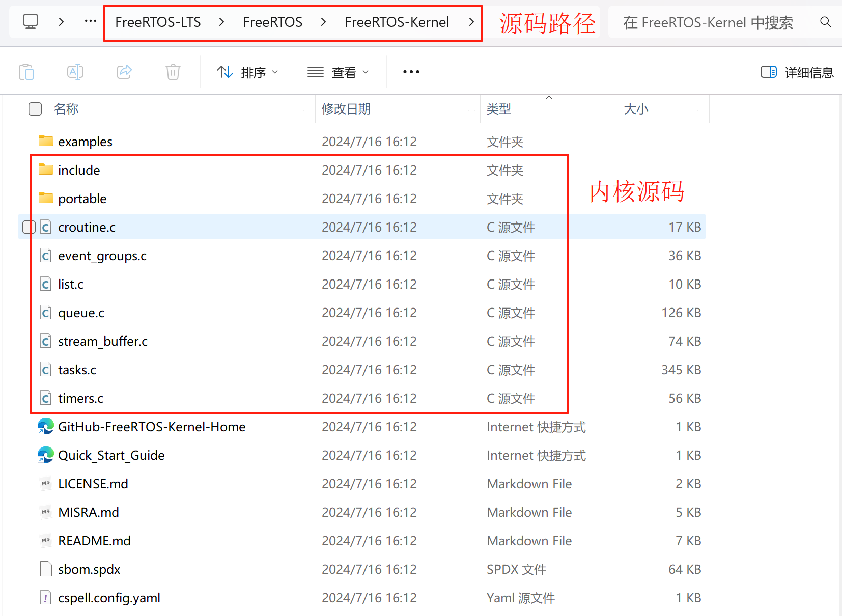This screenshot has height=616, width=842.
Task: Check the croutine.c row checkbox
Action: coord(29,227)
